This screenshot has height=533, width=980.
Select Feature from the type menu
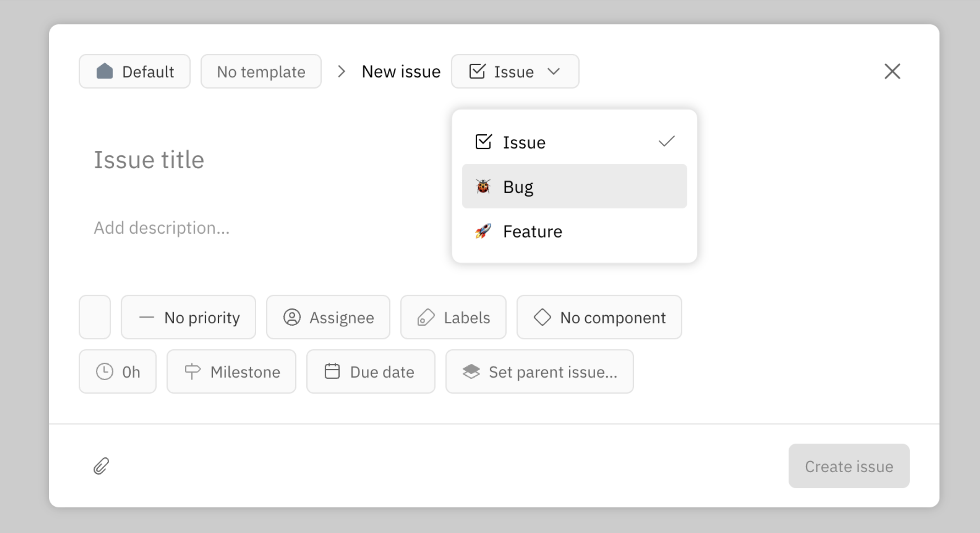(x=532, y=231)
